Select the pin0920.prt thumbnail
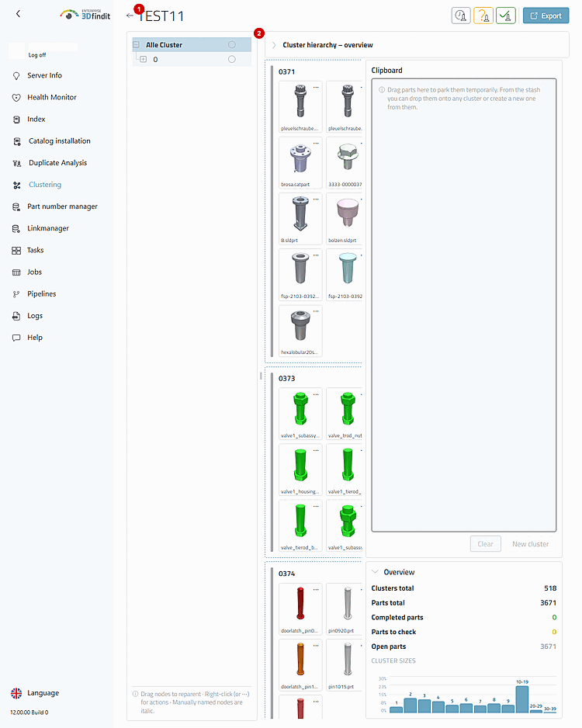582x728 pixels. pos(345,608)
